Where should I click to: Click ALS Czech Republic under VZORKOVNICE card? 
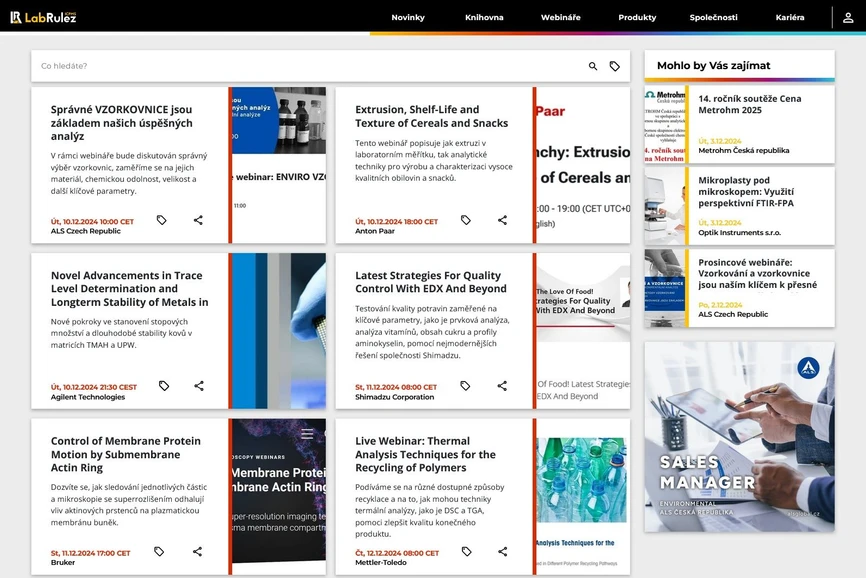pyautogui.click(x=86, y=231)
